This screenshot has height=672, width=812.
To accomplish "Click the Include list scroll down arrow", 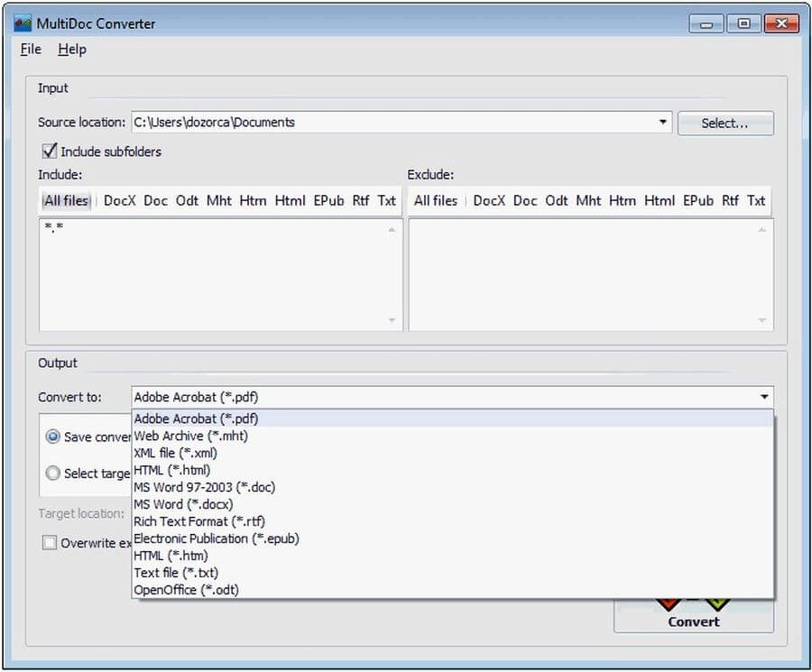I will [392, 320].
